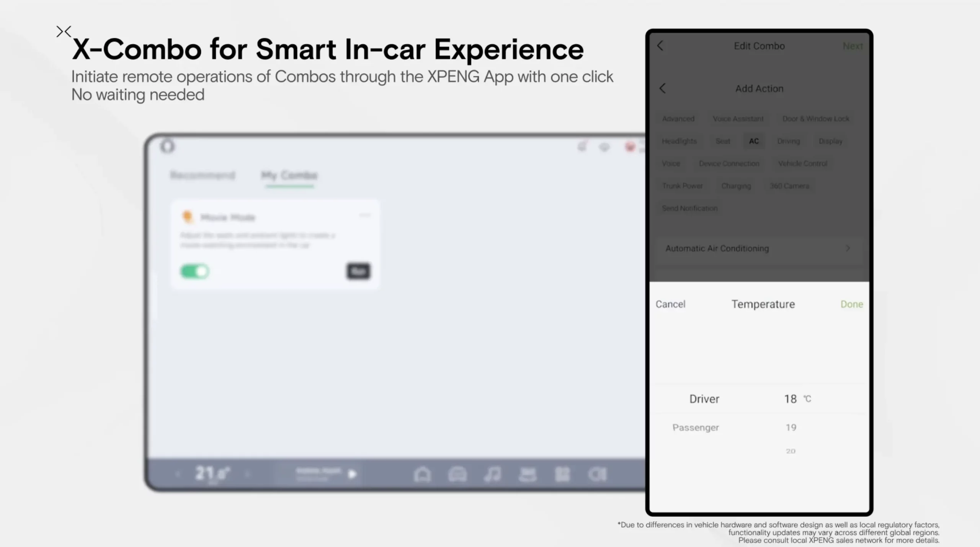Click the apps grid icon in dock
This screenshot has height=547, width=980.
click(562, 475)
